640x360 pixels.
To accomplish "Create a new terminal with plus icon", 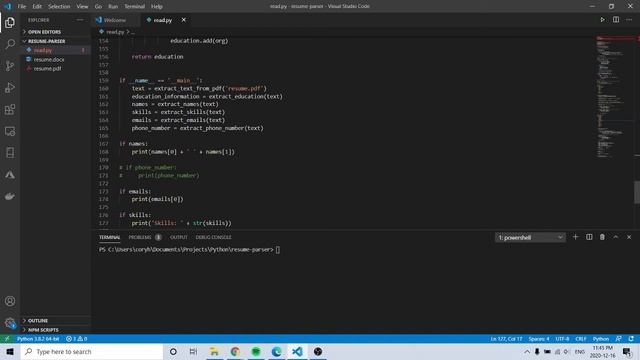I will (x=575, y=237).
